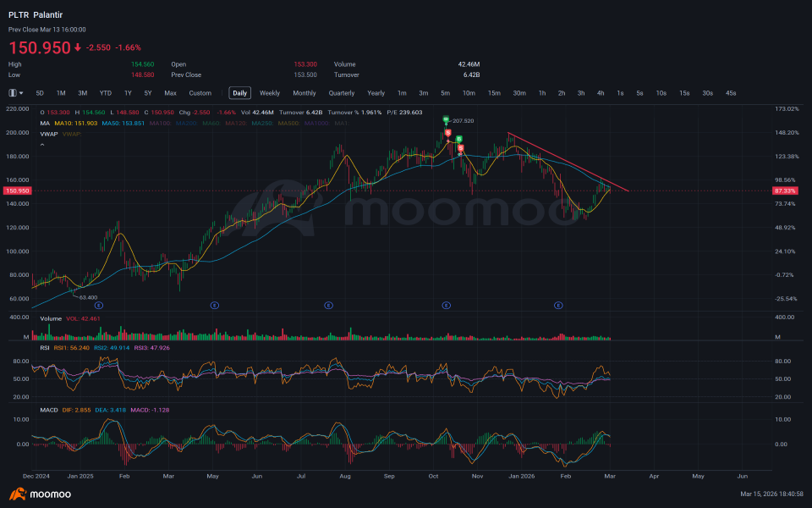The image size is (812, 508).
Task: Switch to the 15s interval
Action: [684, 93]
